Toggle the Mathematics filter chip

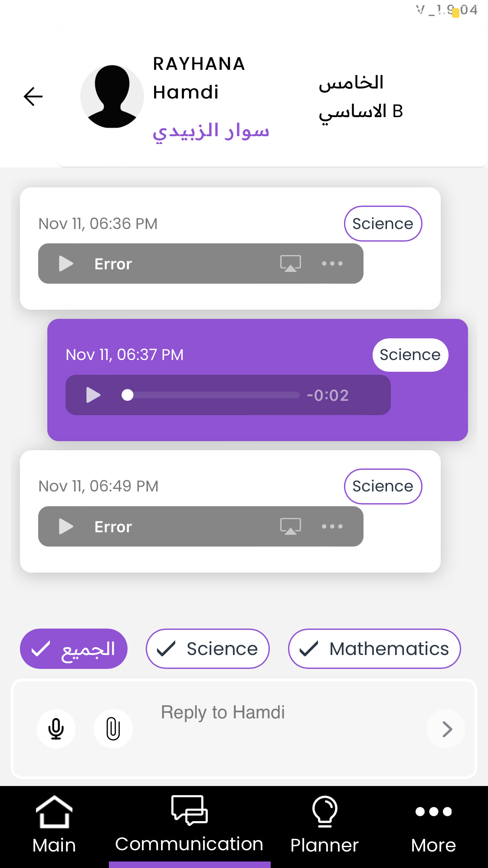(x=374, y=649)
